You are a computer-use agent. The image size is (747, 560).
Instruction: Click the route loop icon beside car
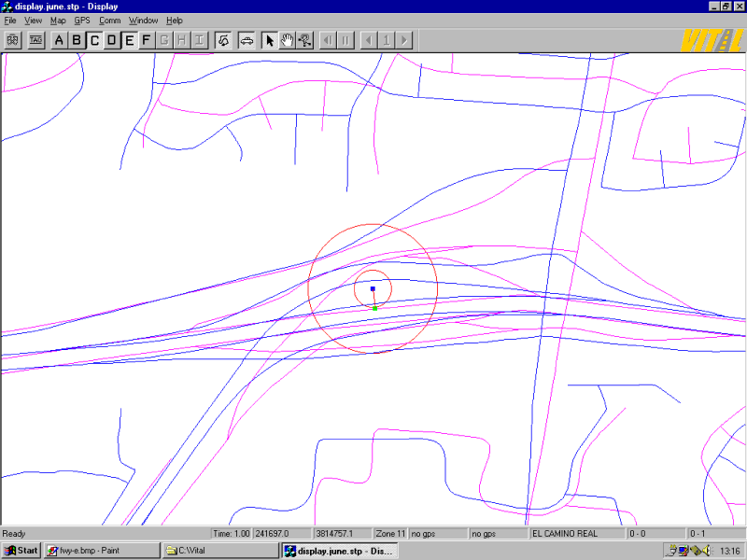(224, 40)
